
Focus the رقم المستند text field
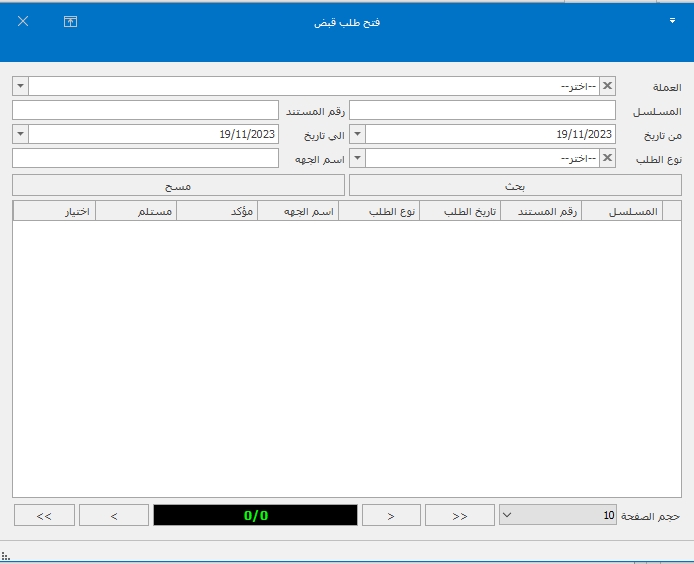145,110
